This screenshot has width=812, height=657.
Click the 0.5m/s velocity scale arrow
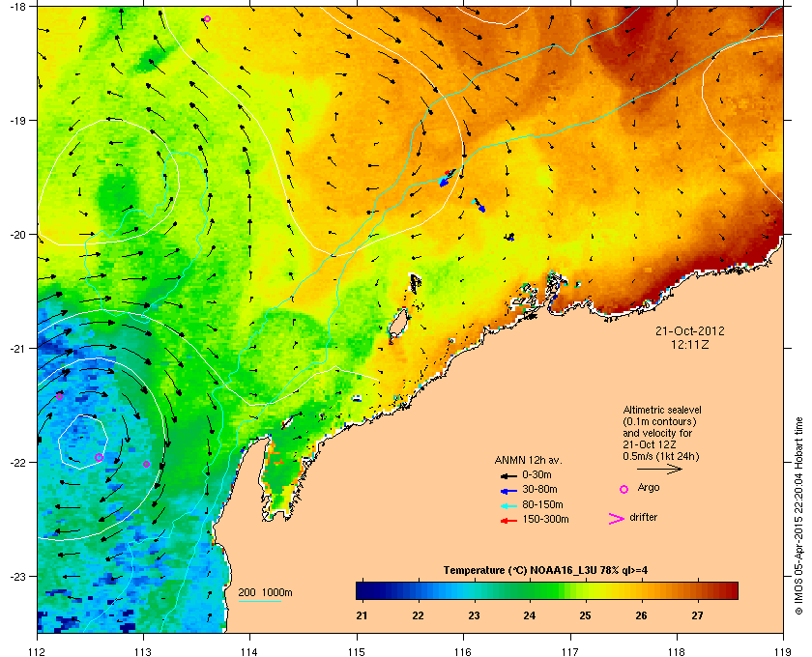coord(659,469)
